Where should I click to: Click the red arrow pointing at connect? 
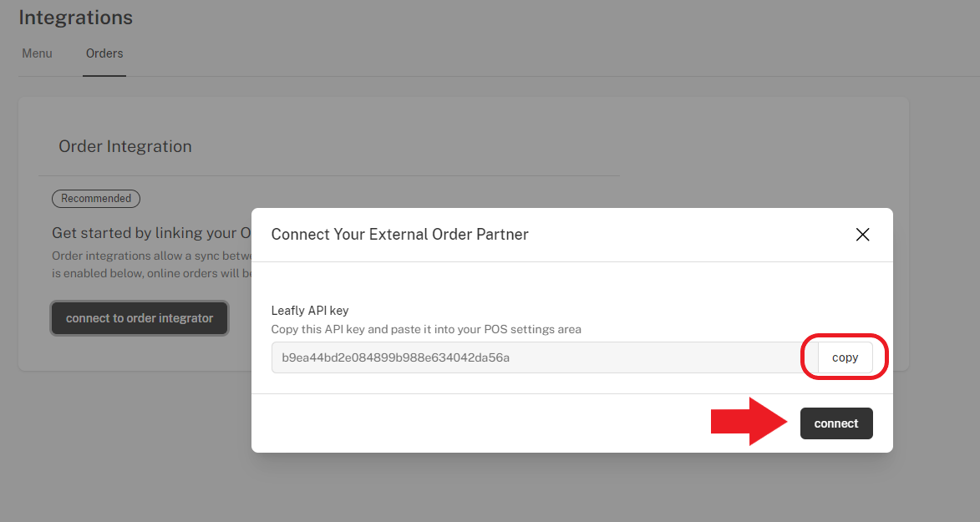pyautogui.click(x=749, y=421)
